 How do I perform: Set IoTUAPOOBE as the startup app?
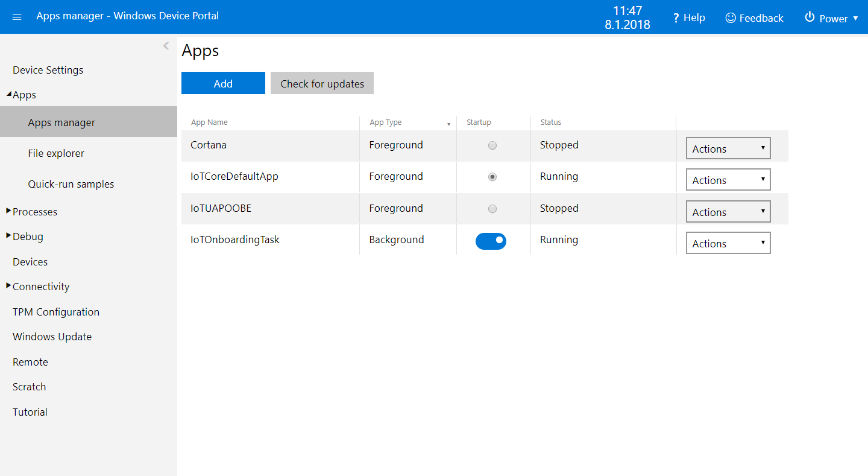coord(492,209)
